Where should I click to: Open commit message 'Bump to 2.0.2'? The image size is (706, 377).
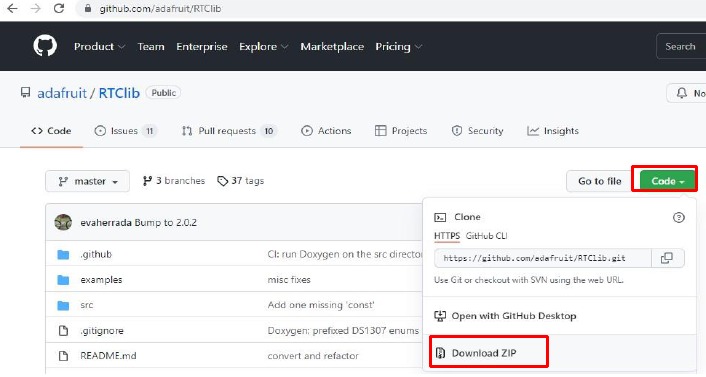pos(166,223)
